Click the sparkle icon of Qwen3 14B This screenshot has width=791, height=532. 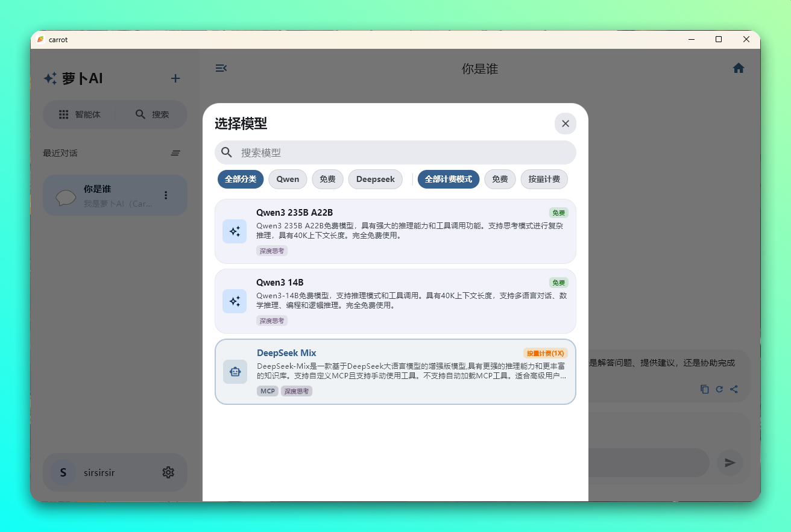pyautogui.click(x=235, y=301)
